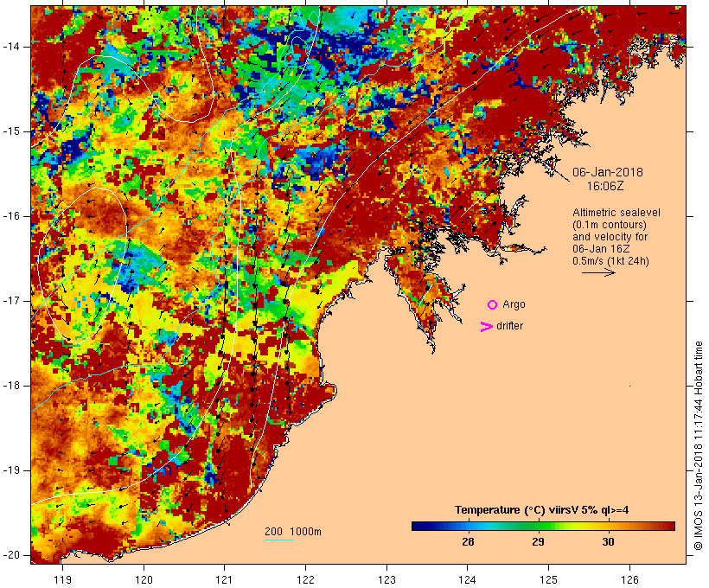This screenshot has width=709, height=588.
Task: Click 'Temperature (°C) viirsV 5% ql>=4' title
Action: [542, 510]
